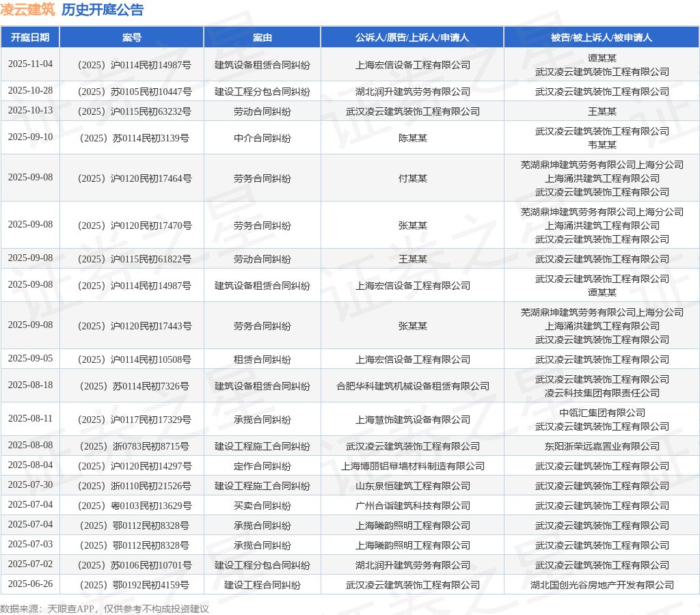The height and width of the screenshot is (615, 700).
Task: Click the 凌云建筑 title text
Action: point(27,10)
